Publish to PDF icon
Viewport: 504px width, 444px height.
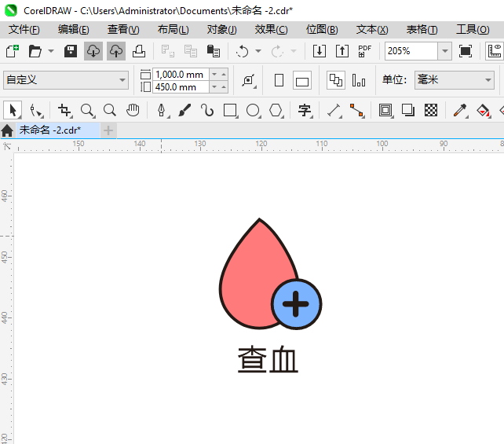(x=364, y=51)
